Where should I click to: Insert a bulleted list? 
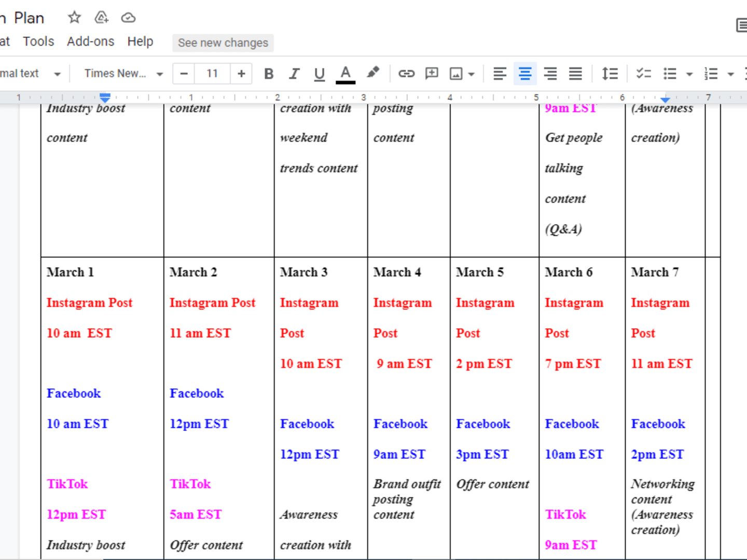point(670,74)
